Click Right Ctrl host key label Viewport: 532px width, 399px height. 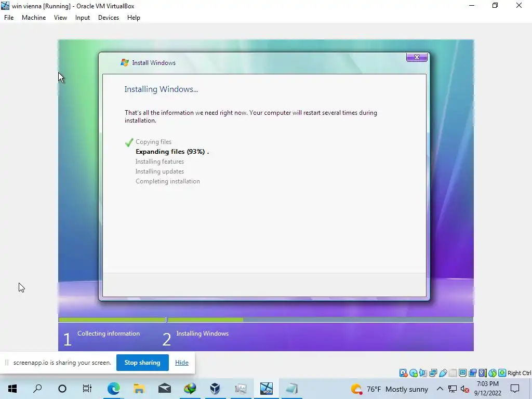[520, 373]
